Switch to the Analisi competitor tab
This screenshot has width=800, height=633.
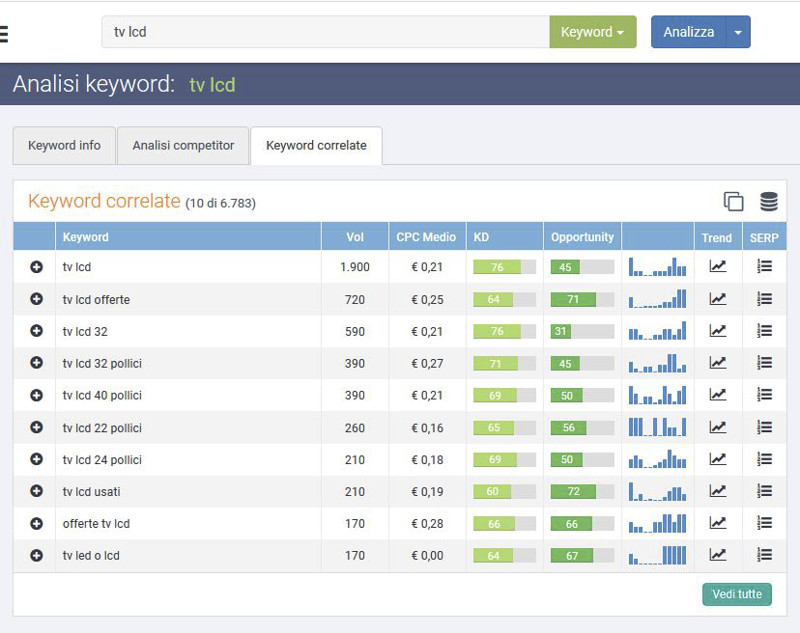tap(183, 146)
